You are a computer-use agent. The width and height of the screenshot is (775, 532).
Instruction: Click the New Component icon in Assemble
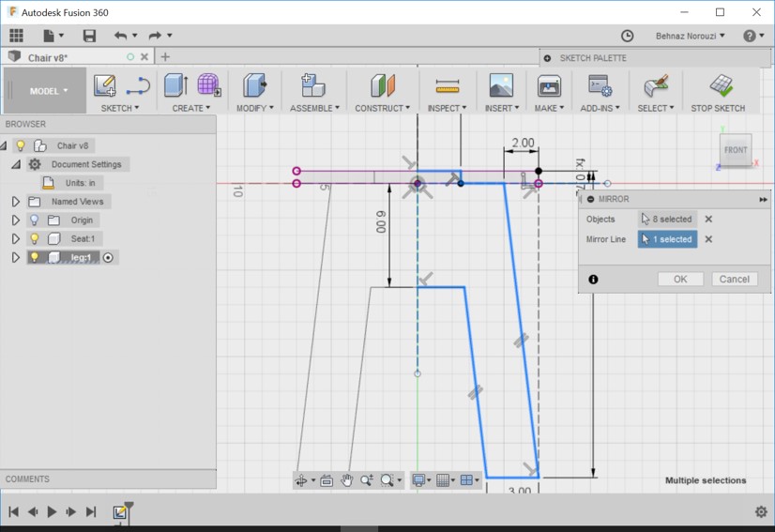312,85
